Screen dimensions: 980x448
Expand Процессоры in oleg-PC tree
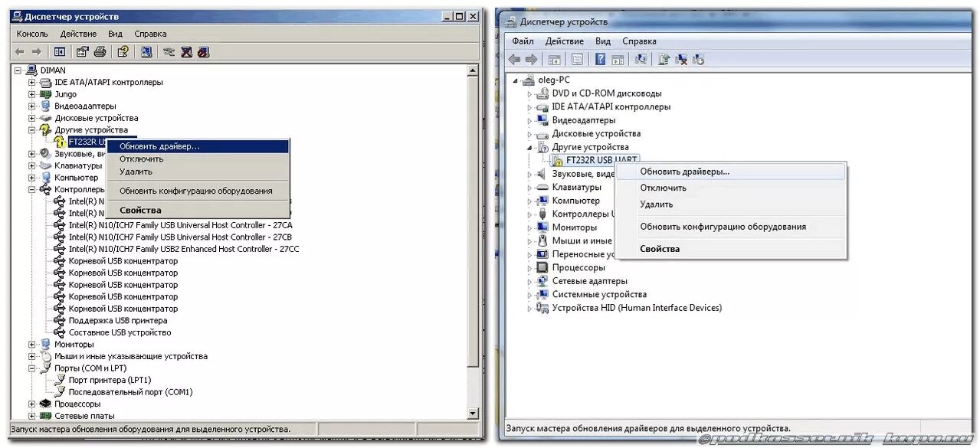click(529, 267)
